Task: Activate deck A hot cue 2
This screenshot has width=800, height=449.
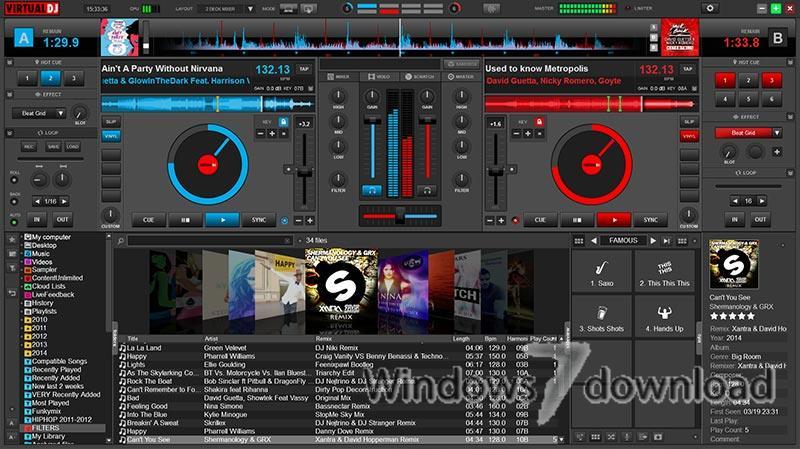Action: pyautogui.click(x=50, y=78)
